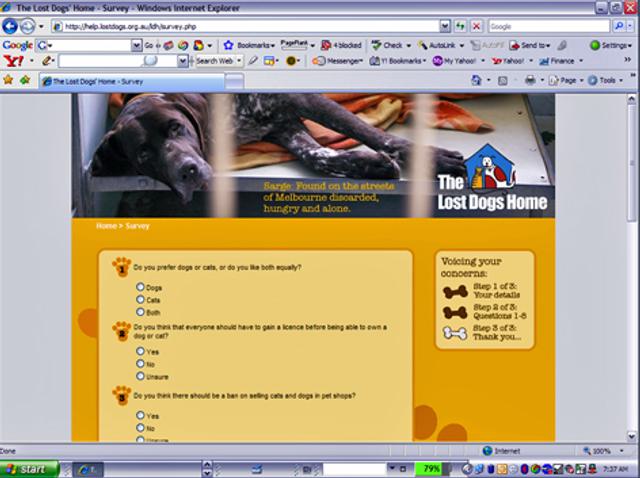640x478 pixels.
Task: Click the address bar URL field
Action: point(250,26)
